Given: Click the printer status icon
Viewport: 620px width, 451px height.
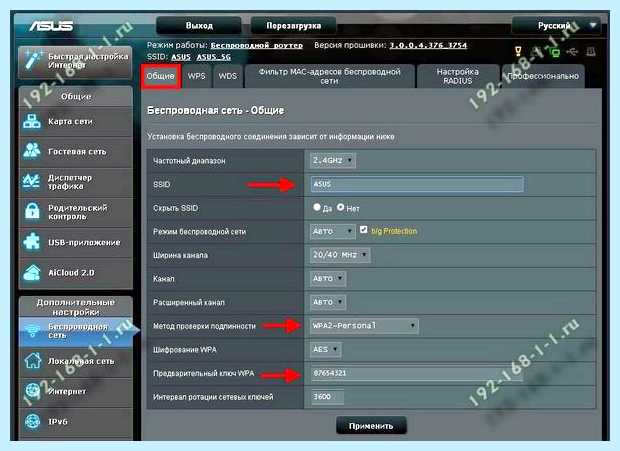Looking at the screenshot, I should [591, 51].
